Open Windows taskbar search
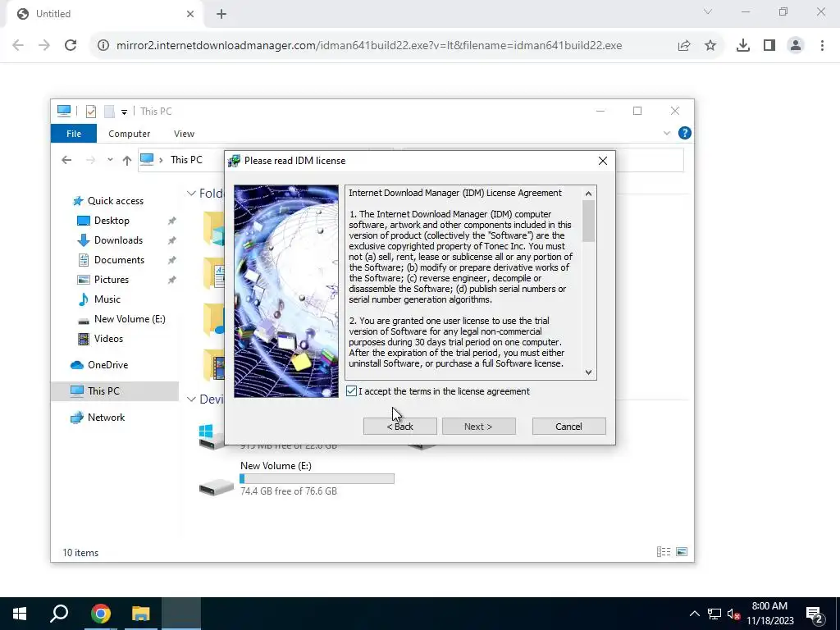The image size is (840, 630). [59, 614]
